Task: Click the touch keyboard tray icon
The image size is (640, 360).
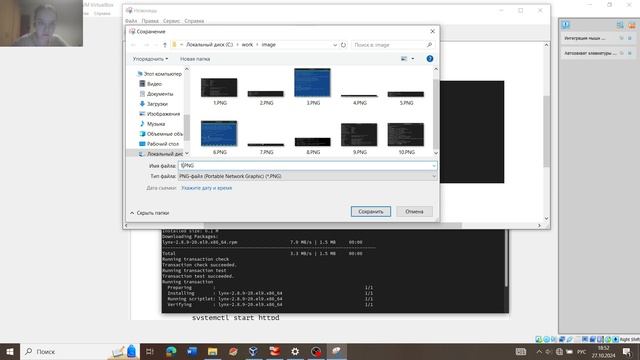Action: pyautogui.click(x=521, y=351)
